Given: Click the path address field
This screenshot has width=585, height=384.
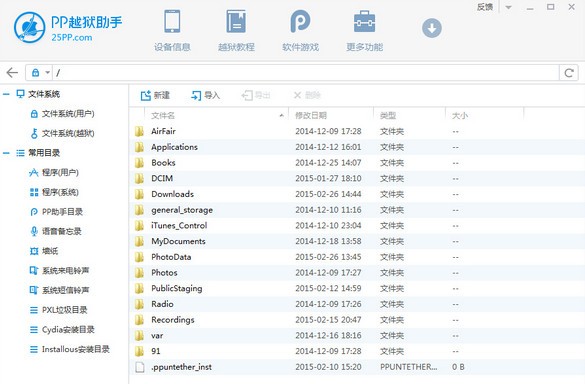Looking at the screenshot, I should click(x=306, y=72).
